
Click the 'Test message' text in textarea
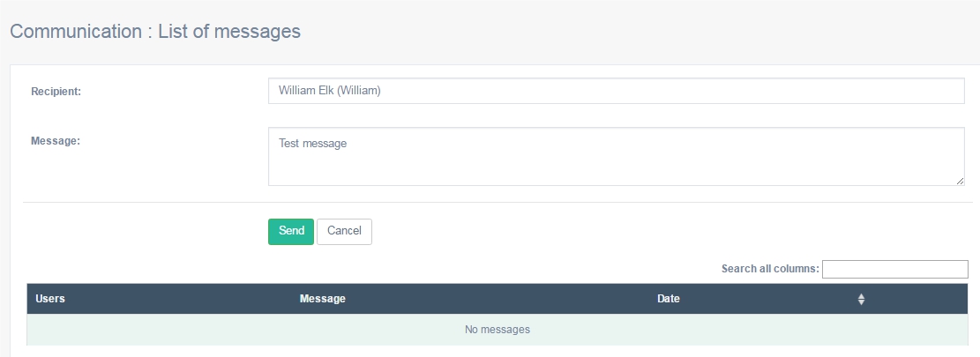coord(312,144)
